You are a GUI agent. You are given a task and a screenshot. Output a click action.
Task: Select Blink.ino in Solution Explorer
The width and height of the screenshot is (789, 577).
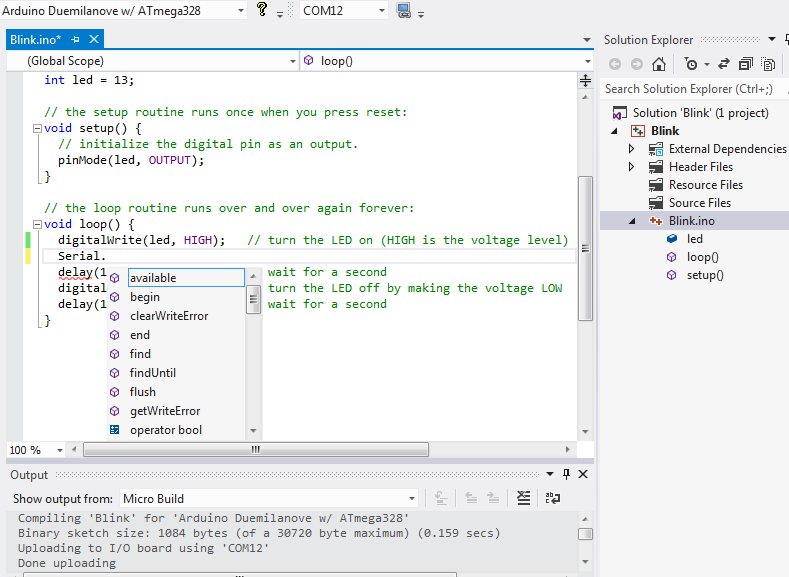pyautogui.click(x=691, y=221)
